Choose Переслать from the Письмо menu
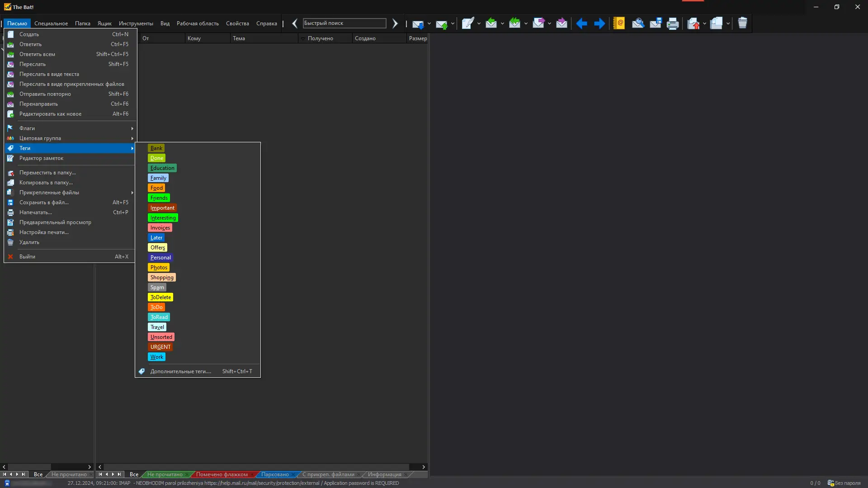 click(x=33, y=64)
